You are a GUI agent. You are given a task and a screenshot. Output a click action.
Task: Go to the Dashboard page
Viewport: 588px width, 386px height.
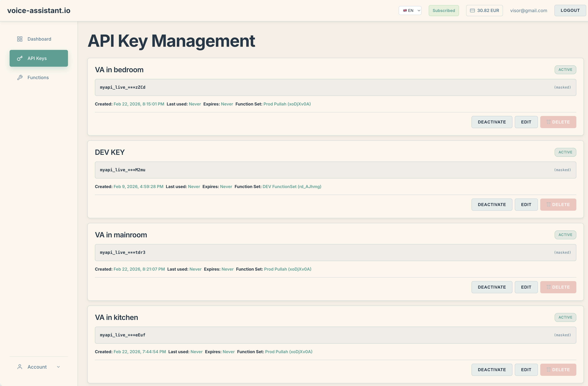pyautogui.click(x=39, y=39)
